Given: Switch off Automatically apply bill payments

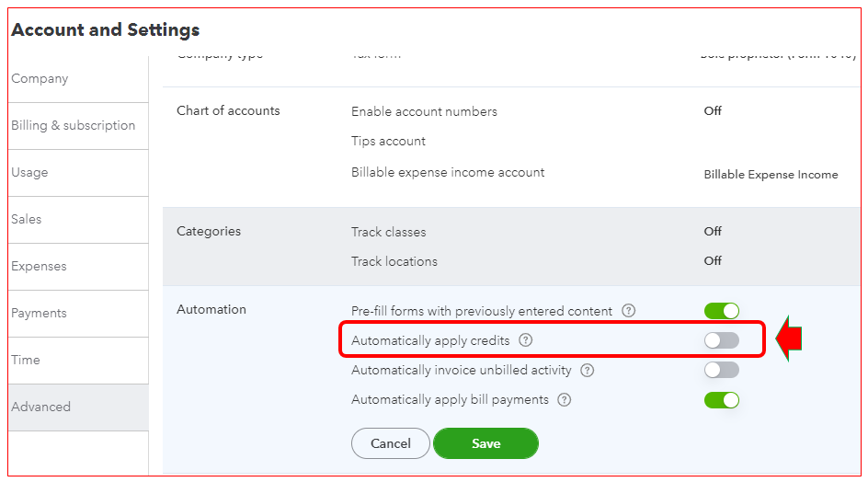Looking at the screenshot, I should [x=722, y=400].
